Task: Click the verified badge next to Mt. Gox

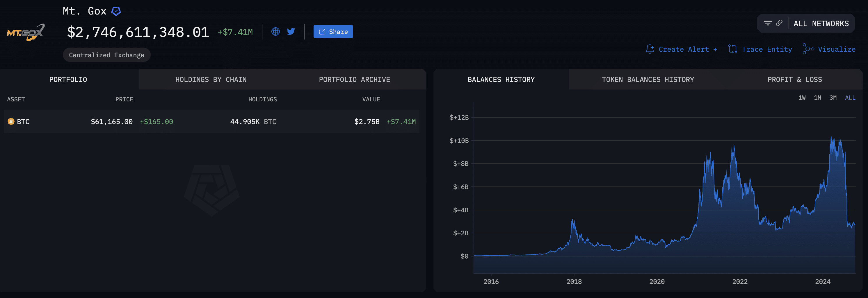Action: pyautogui.click(x=116, y=11)
